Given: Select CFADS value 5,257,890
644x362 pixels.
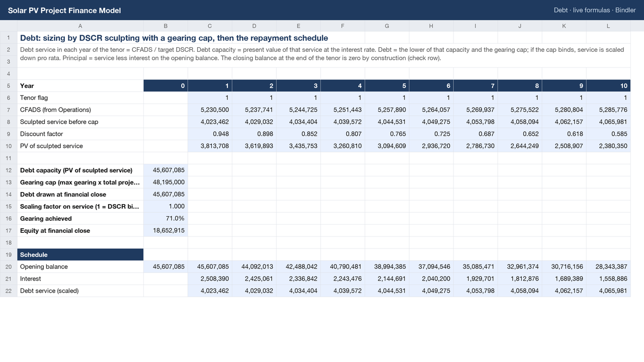Looking at the screenshot, I should 387,110.
